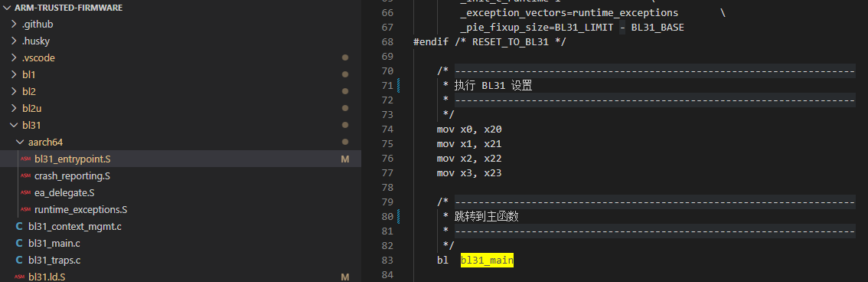Viewport: 868px width, 282px height.
Task: Open runtime_exceptions.S file
Action: coord(81,209)
